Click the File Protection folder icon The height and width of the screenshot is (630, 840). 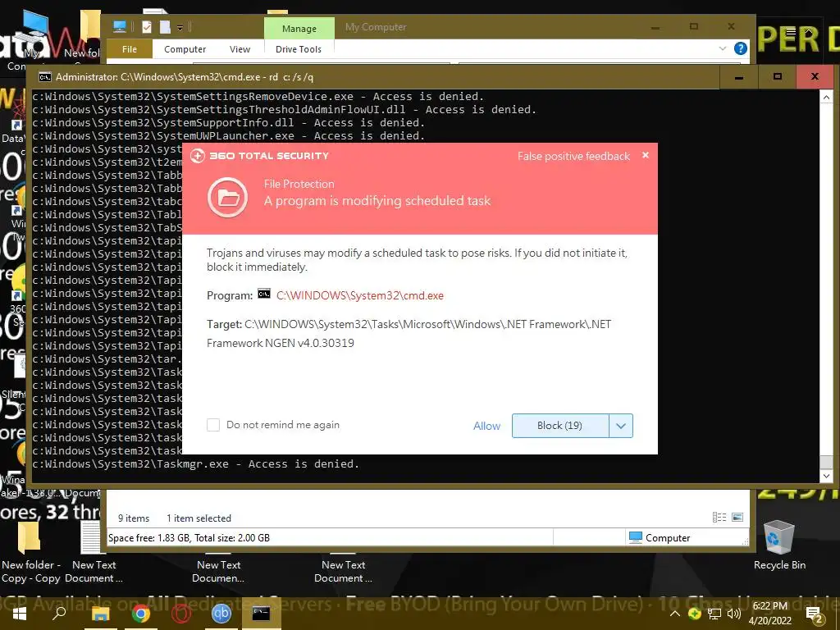(228, 197)
